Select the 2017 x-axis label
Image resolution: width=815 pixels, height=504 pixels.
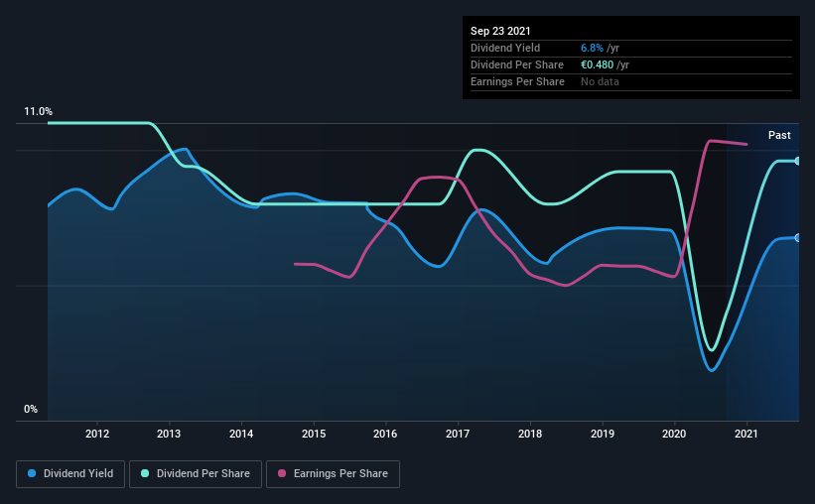point(458,434)
